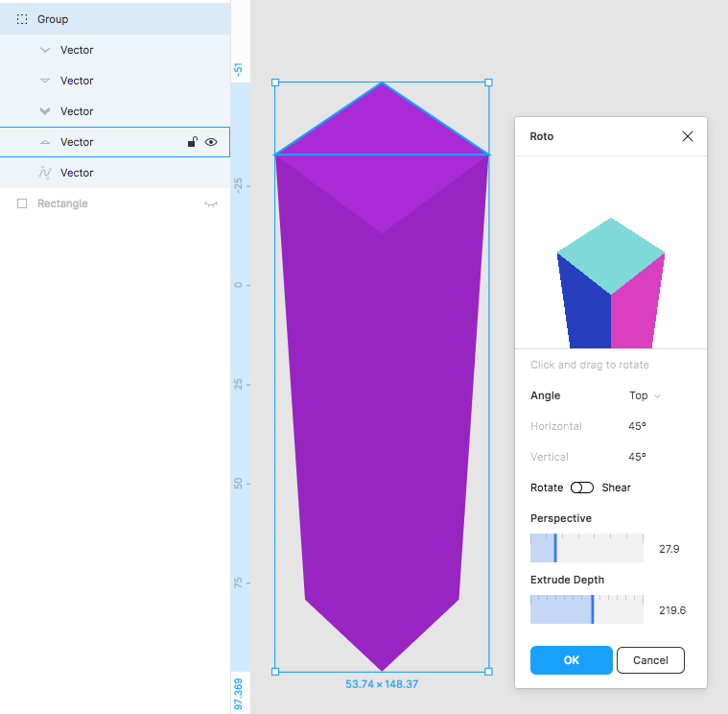
Task: Click the bottom-left selection handle on canvas
Action: [275, 671]
